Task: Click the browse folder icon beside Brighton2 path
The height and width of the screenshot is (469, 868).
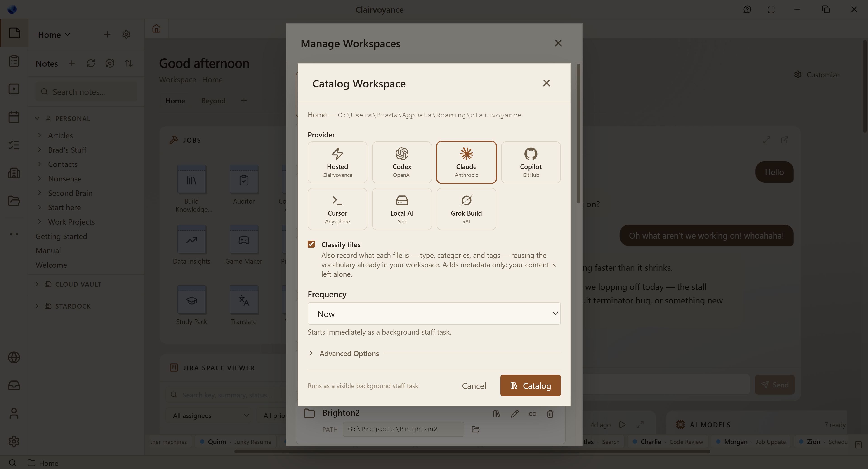Action: point(475,429)
